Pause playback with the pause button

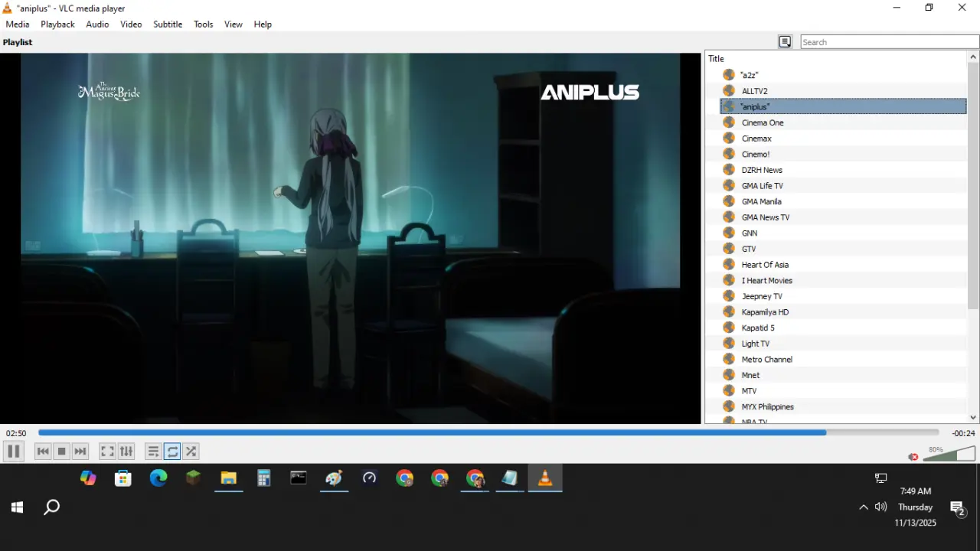[x=13, y=452]
